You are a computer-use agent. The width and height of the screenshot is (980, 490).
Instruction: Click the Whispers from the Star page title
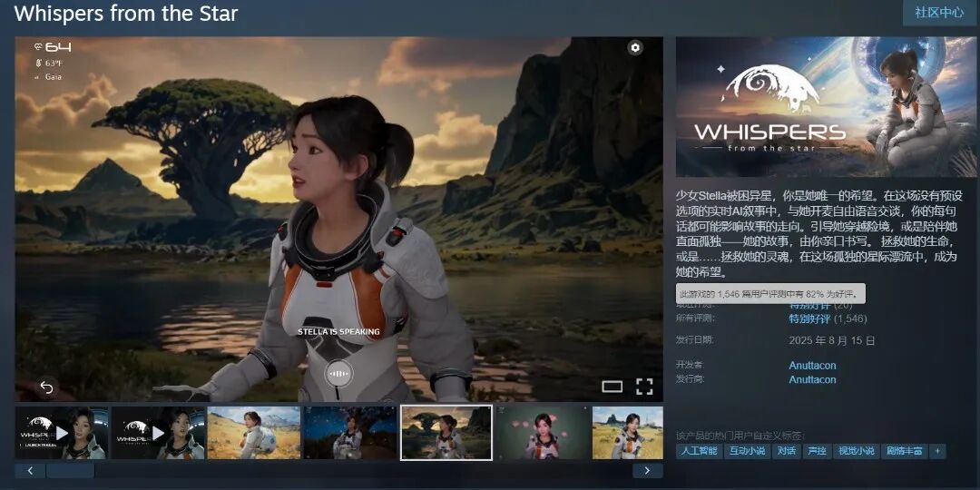click(125, 13)
